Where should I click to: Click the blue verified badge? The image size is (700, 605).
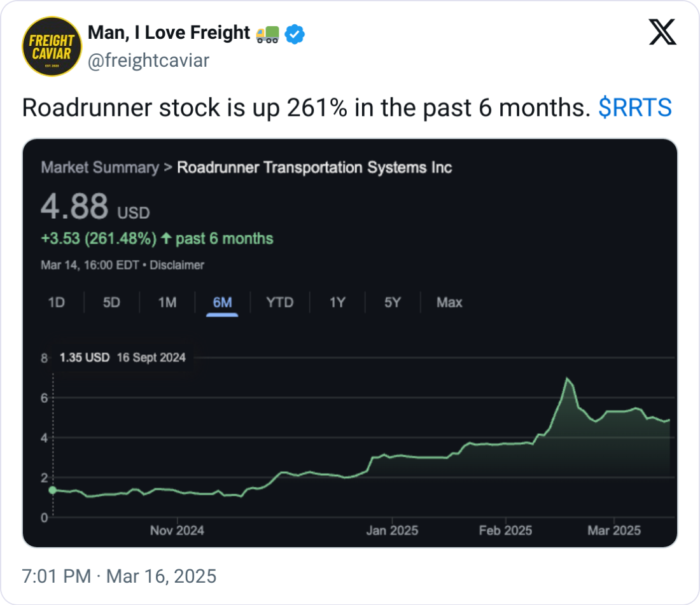coord(295,34)
